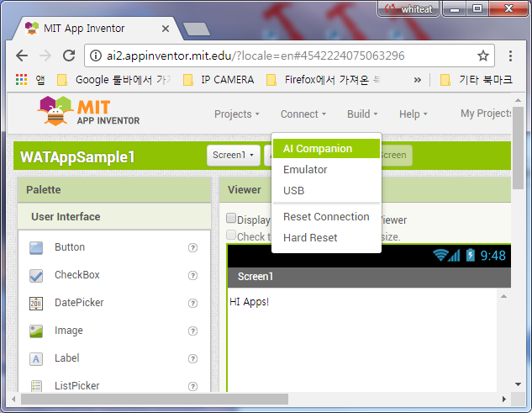Select the Button component icon in Palette
The image size is (532, 413).
click(36, 247)
